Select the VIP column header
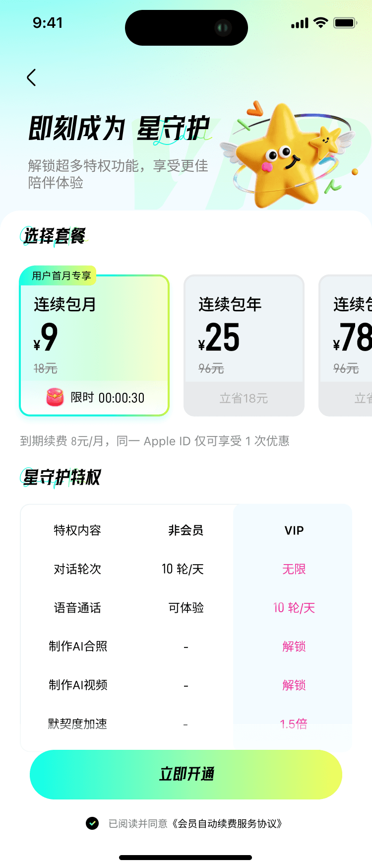 [x=294, y=530]
